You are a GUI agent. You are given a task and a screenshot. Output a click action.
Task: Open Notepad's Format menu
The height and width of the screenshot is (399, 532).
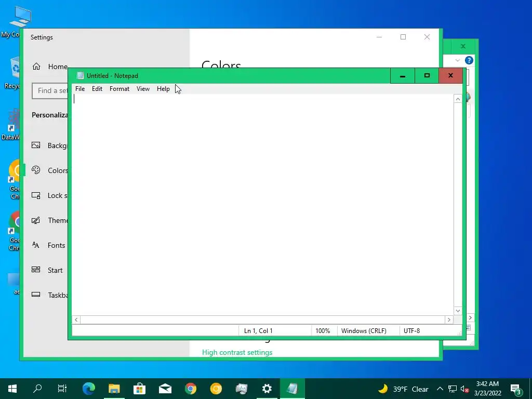coord(119,89)
